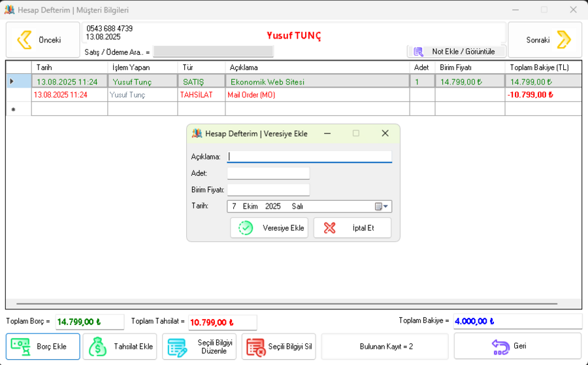This screenshot has width=588, height=365.
Task: Go back with the Geri button
Action: 517,346
